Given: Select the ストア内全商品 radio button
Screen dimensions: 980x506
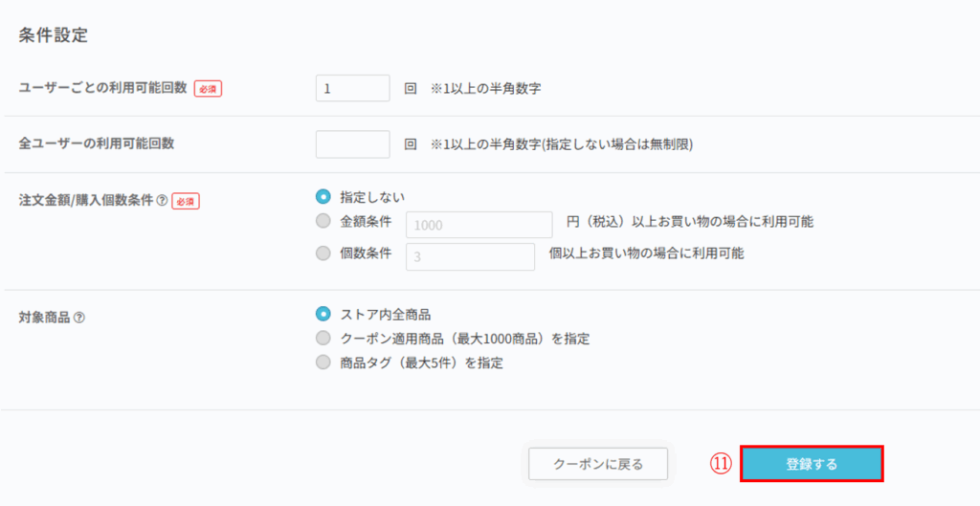Looking at the screenshot, I should (323, 313).
